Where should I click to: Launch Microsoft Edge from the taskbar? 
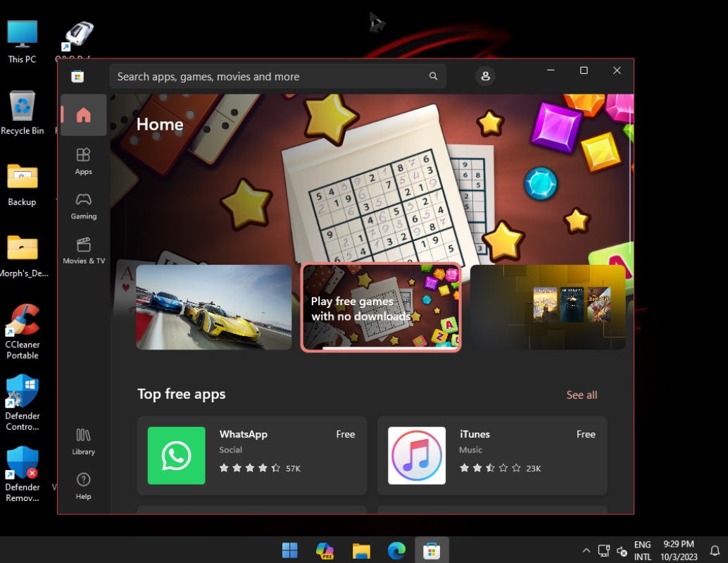(396, 550)
